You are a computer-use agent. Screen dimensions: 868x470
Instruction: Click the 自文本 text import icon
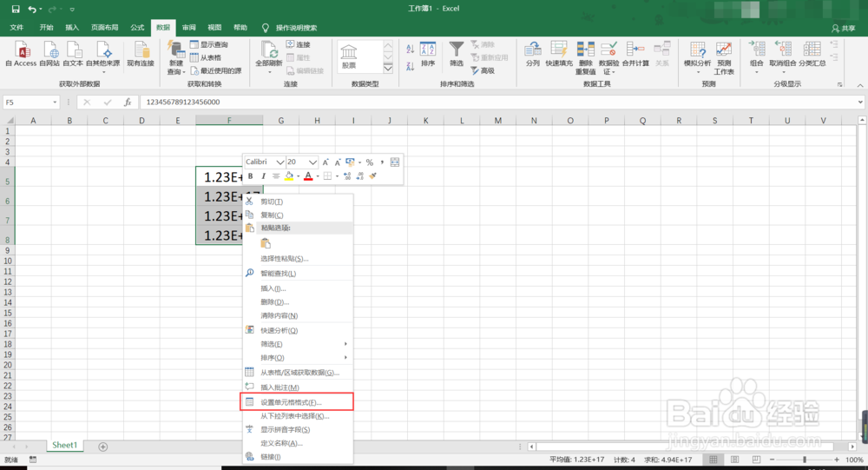point(73,54)
